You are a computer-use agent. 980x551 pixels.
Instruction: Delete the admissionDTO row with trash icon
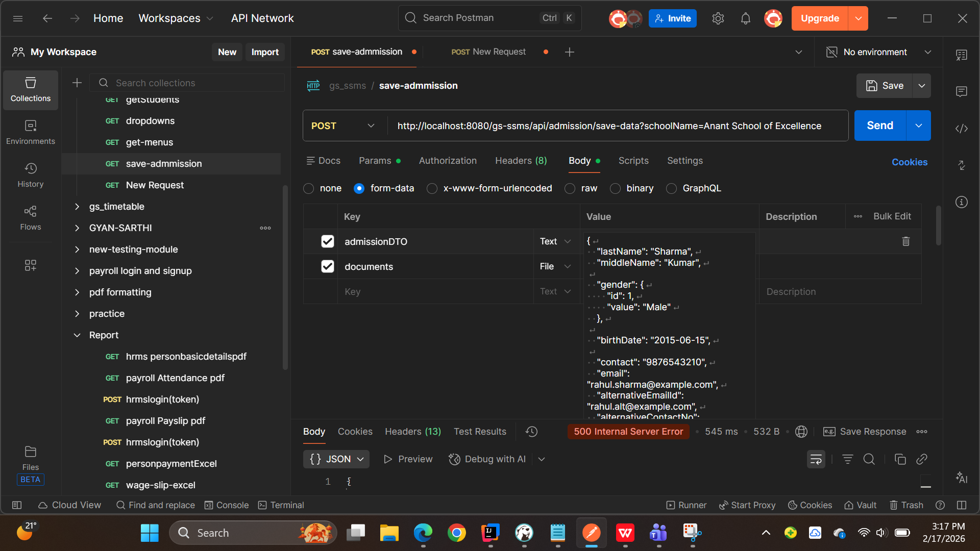906,241
